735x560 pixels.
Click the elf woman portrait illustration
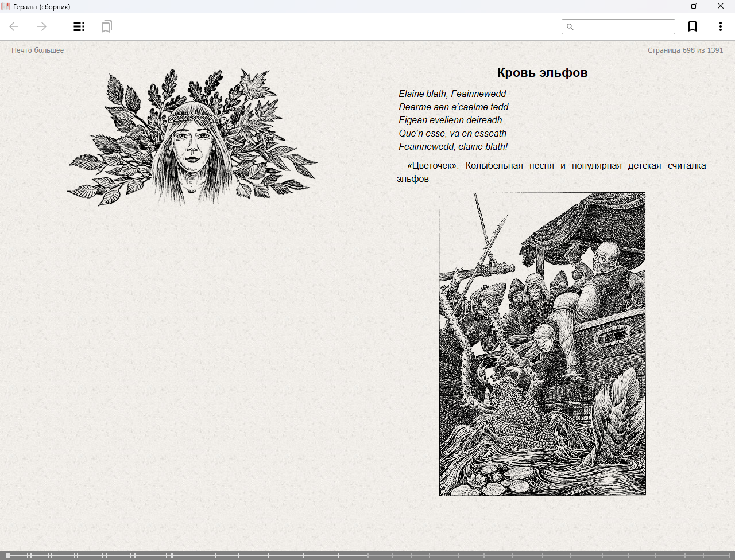[192, 138]
